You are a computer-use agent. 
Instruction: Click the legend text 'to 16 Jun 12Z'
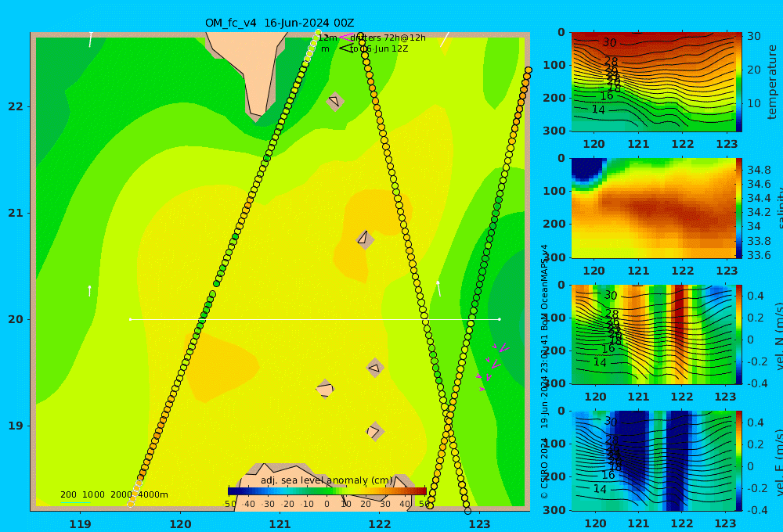tap(379, 49)
